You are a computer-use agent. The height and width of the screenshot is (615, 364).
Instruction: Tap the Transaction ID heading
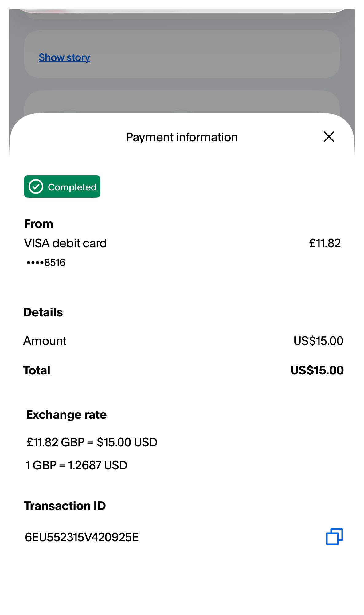(x=65, y=506)
